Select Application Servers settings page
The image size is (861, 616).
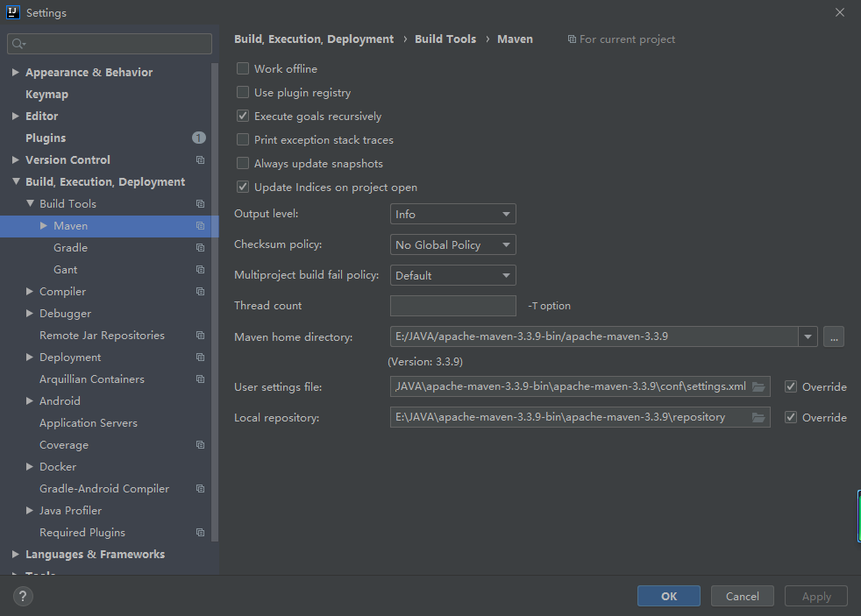coord(89,423)
